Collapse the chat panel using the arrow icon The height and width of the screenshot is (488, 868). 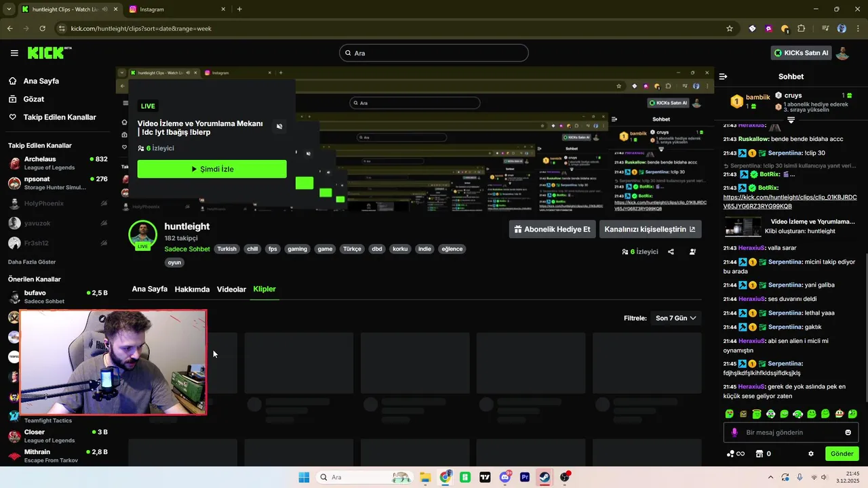coord(723,77)
